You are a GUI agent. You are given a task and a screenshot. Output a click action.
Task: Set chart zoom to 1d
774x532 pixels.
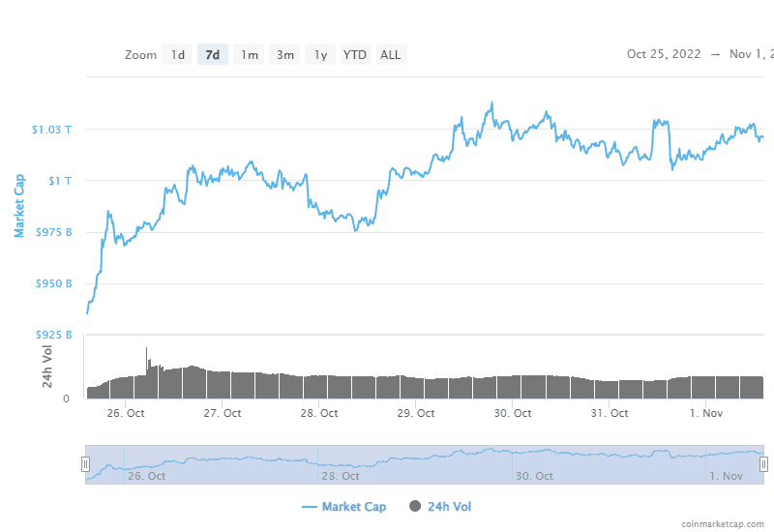(x=178, y=55)
